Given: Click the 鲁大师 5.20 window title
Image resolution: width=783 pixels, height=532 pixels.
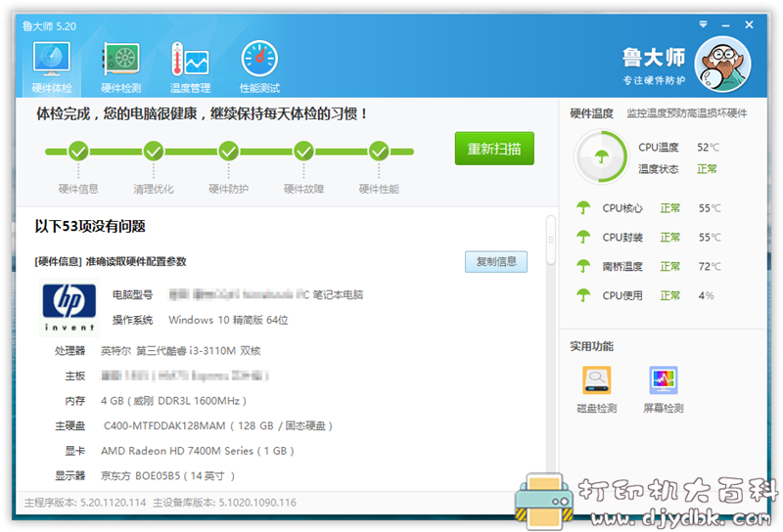Looking at the screenshot, I should (x=49, y=26).
